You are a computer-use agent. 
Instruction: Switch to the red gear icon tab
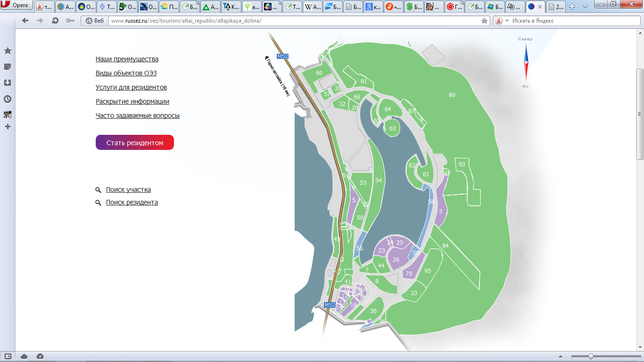click(454, 7)
